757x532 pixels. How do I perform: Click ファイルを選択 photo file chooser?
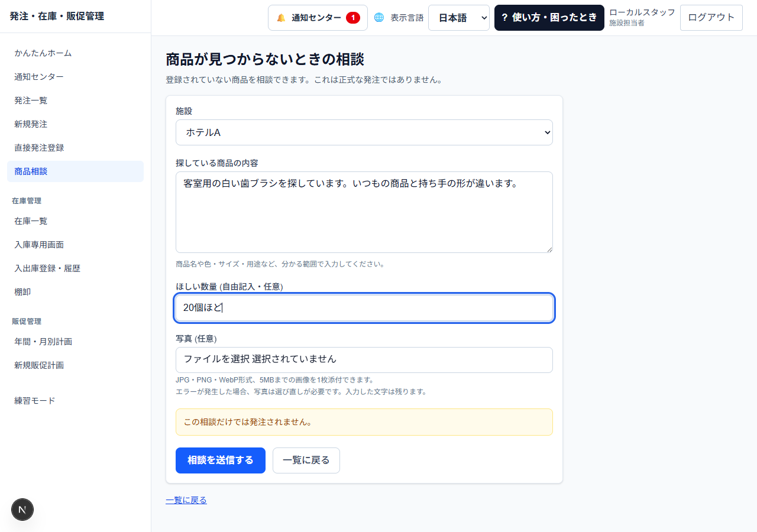(x=364, y=360)
